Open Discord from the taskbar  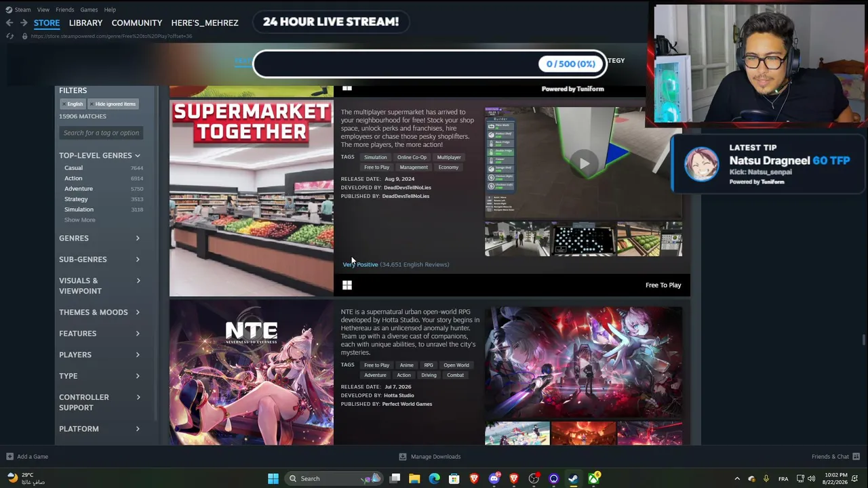click(x=494, y=479)
